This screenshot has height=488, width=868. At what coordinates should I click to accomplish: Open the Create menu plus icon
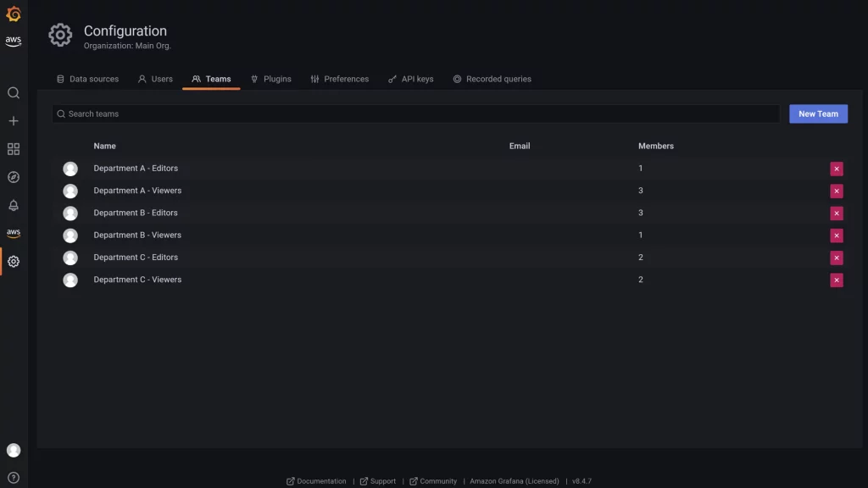click(x=13, y=120)
